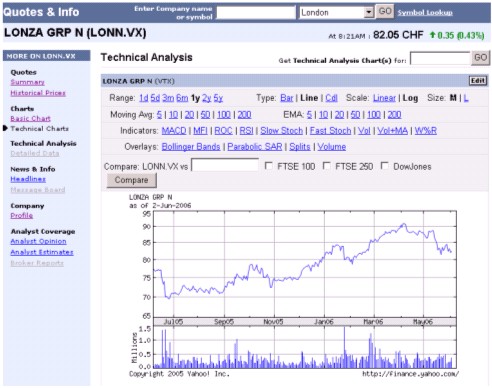Image resolution: width=492 pixels, height=388 pixels.
Task: Add the EMA 100 line
Action: click(374, 115)
